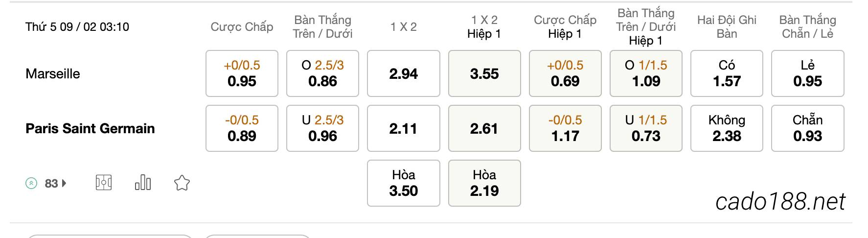Open the bar chart statistics icon
This screenshot has width=868, height=238.
pos(142,183)
